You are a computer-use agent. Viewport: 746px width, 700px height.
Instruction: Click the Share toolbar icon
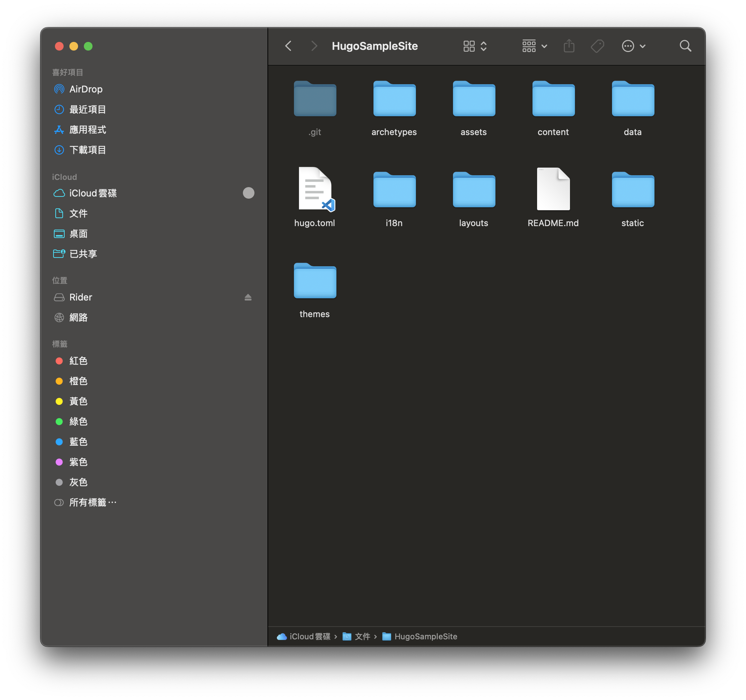[x=569, y=46]
